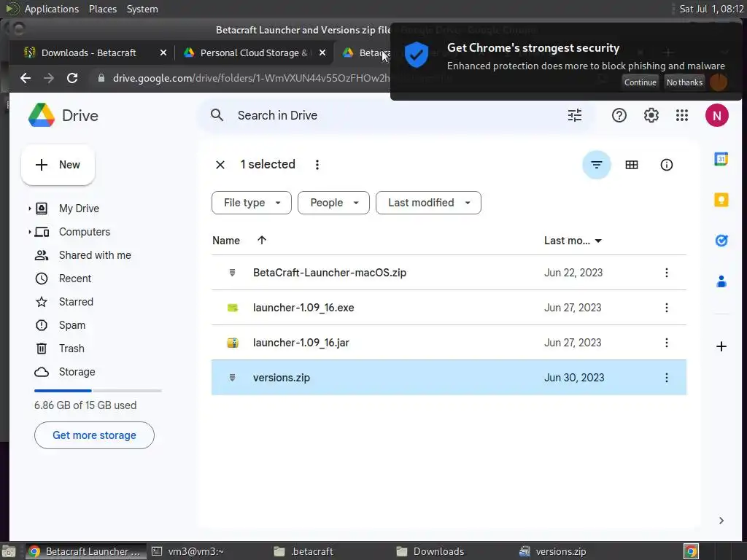This screenshot has width=747, height=560.
Task: Toggle the filter button
Action: click(597, 165)
